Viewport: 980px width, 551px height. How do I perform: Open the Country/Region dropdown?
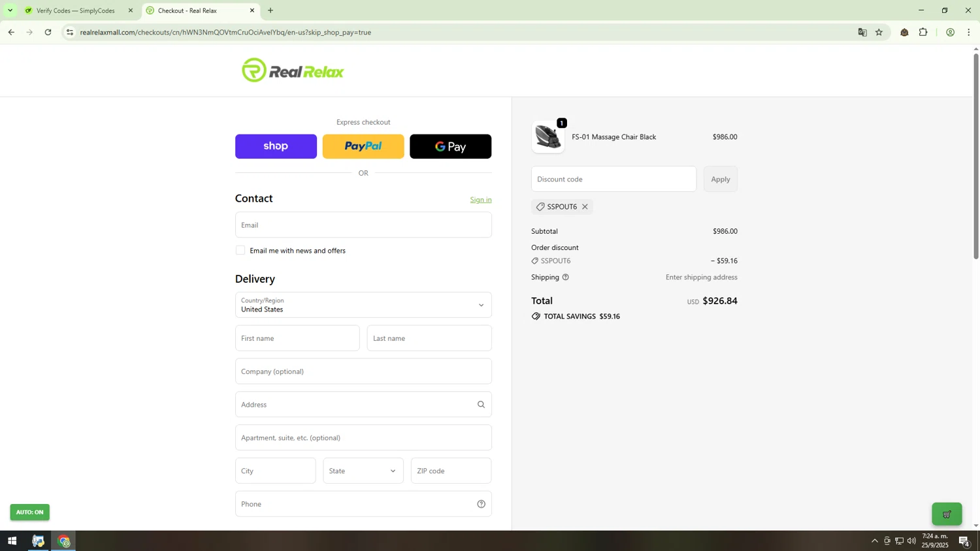tap(363, 305)
